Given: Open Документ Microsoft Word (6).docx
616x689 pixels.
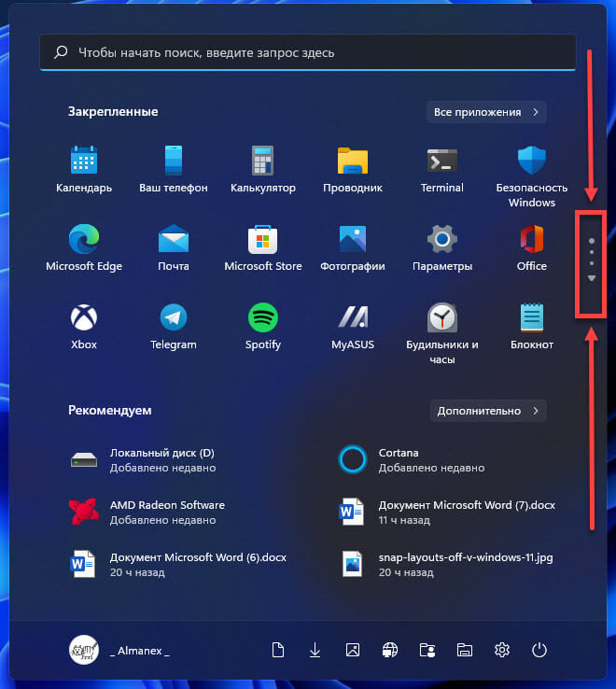Looking at the screenshot, I should 178,565.
